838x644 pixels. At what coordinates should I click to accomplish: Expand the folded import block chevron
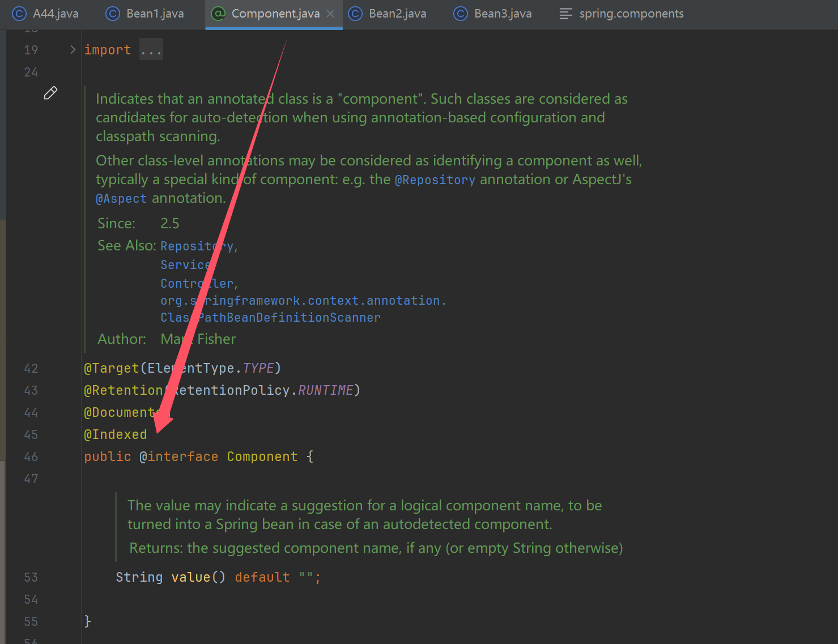pos(73,50)
